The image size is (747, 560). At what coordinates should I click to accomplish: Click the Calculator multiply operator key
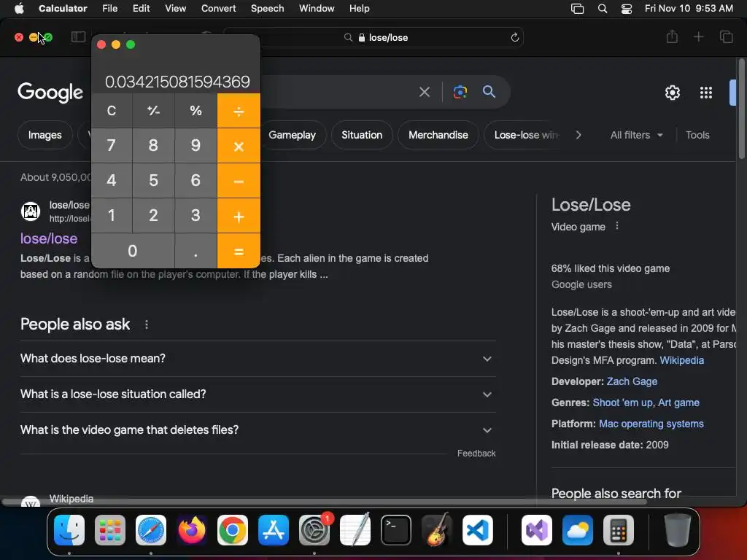(239, 146)
